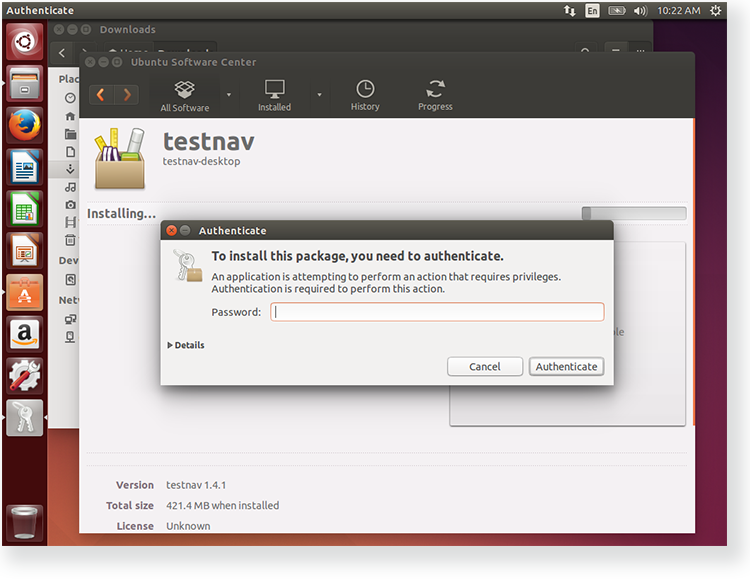Click the Authenticate button
The image size is (750, 580).
(x=566, y=367)
